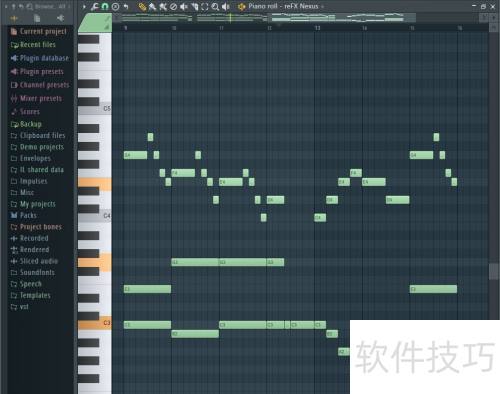Open Recorded folder

(x=30, y=238)
